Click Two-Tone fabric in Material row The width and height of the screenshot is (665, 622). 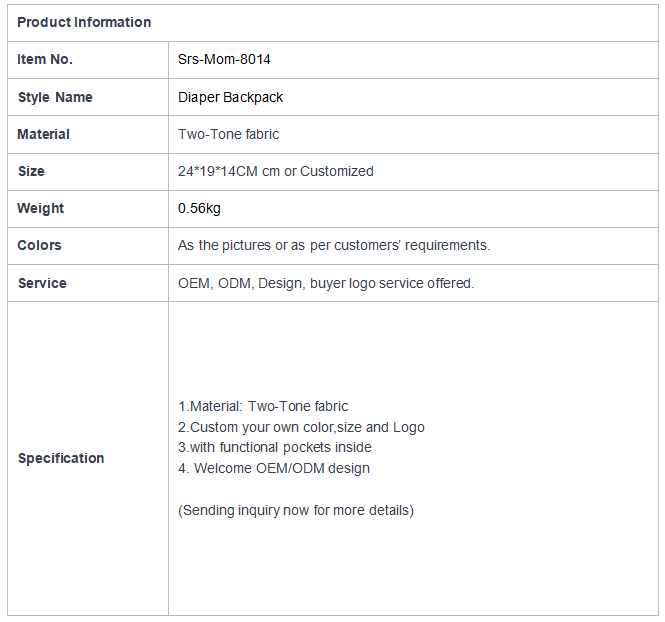[229, 134]
